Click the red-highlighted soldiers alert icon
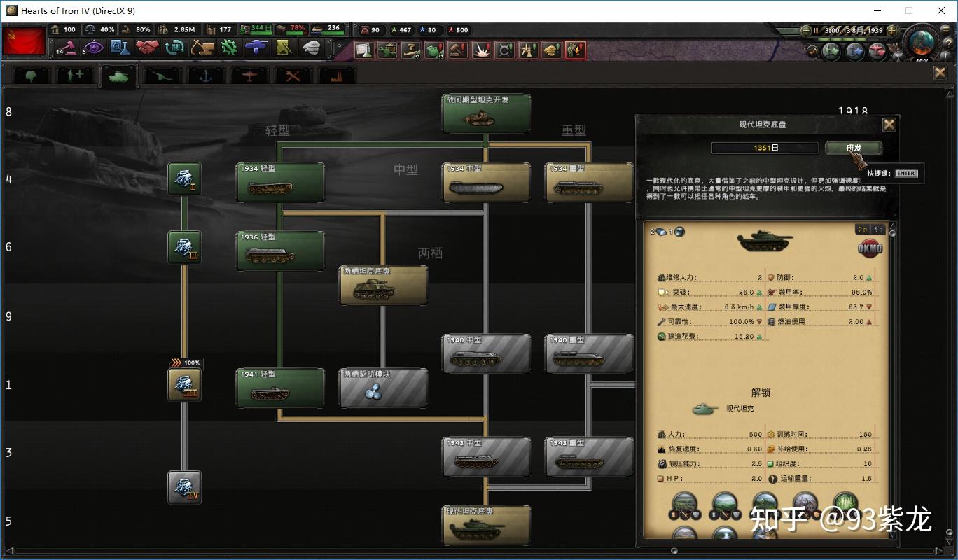This screenshot has height=560, width=958. tap(575, 50)
